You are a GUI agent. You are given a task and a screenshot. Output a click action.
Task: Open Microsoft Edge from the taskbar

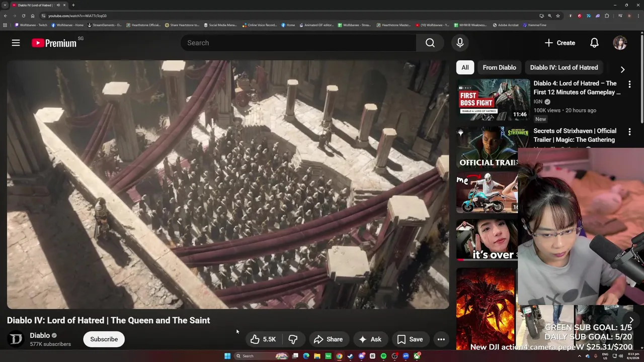point(306,356)
